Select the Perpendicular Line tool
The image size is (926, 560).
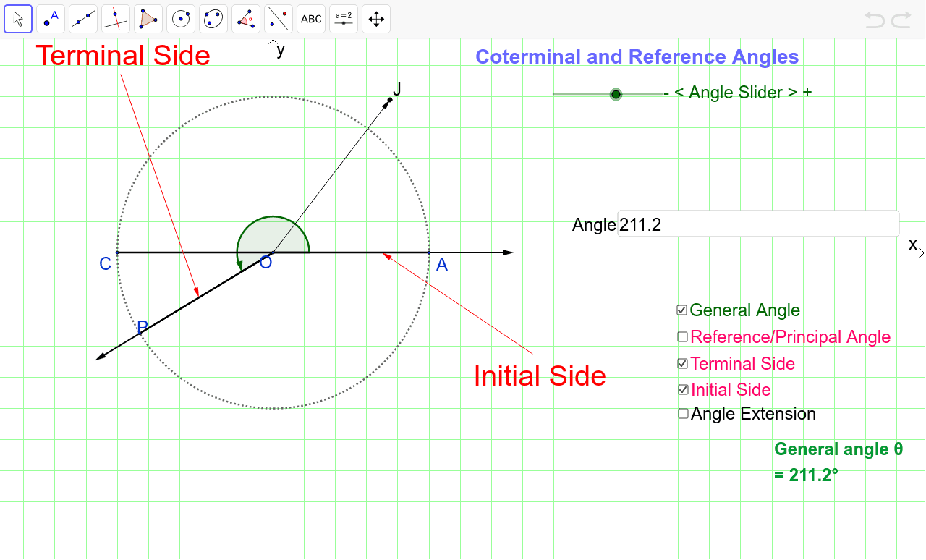(116, 19)
